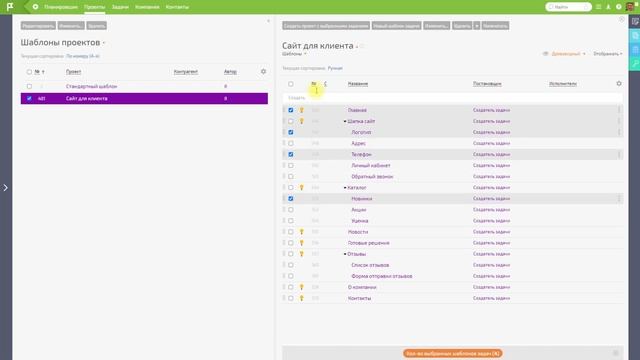Click the orange selected task templates count button
The width and height of the screenshot is (640, 360).
[452, 353]
